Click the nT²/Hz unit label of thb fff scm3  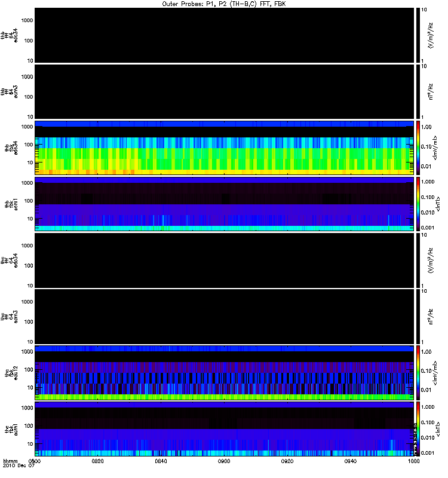pos(431,92)
